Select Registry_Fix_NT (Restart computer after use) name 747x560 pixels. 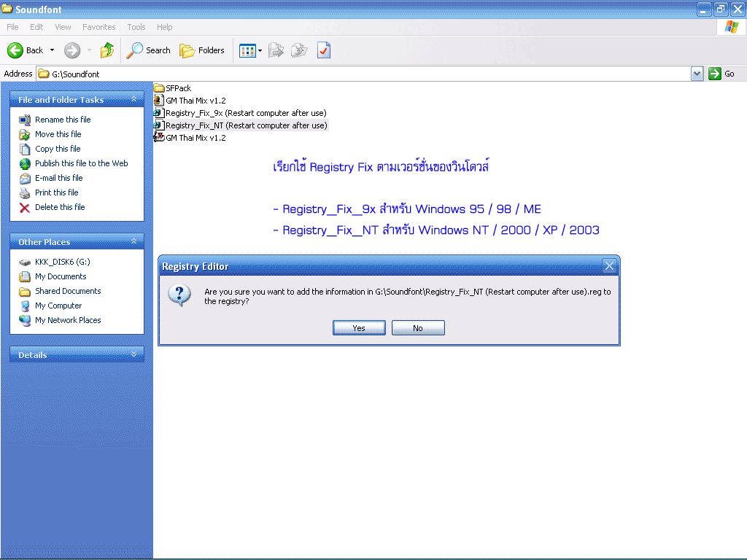(x=247, y=125)
